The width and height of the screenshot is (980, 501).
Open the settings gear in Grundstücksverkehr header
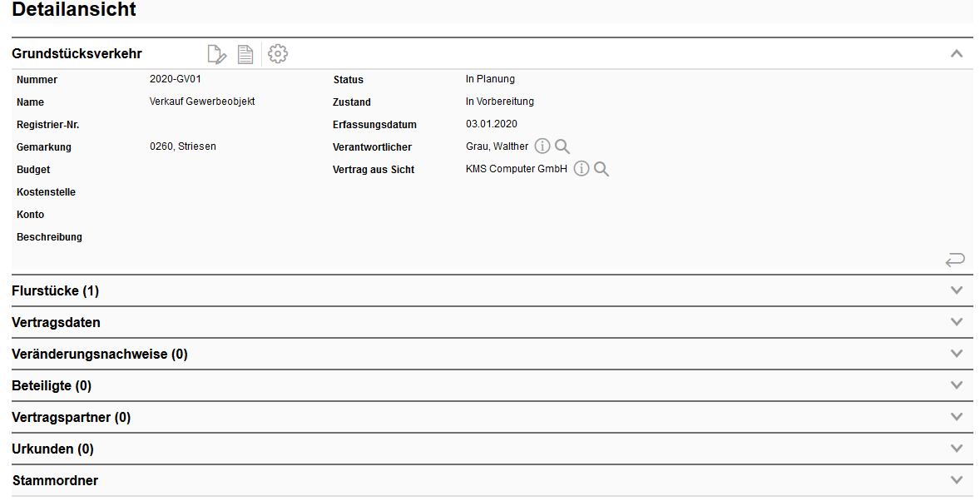[x=278, y=55]
